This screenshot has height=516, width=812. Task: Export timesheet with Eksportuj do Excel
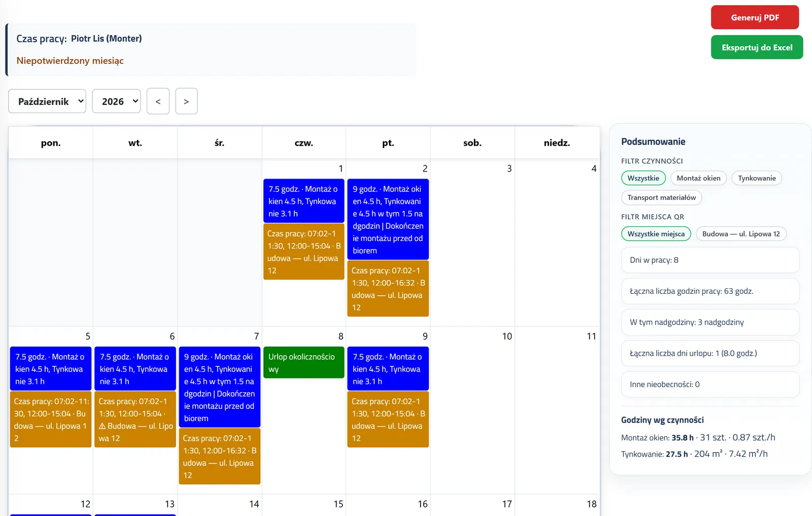(757, 47)
